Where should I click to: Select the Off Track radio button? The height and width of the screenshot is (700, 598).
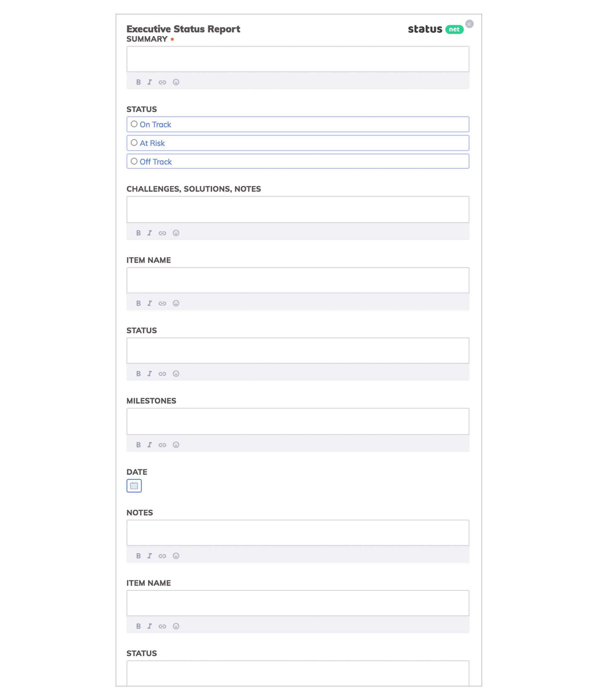pos(134,161)
